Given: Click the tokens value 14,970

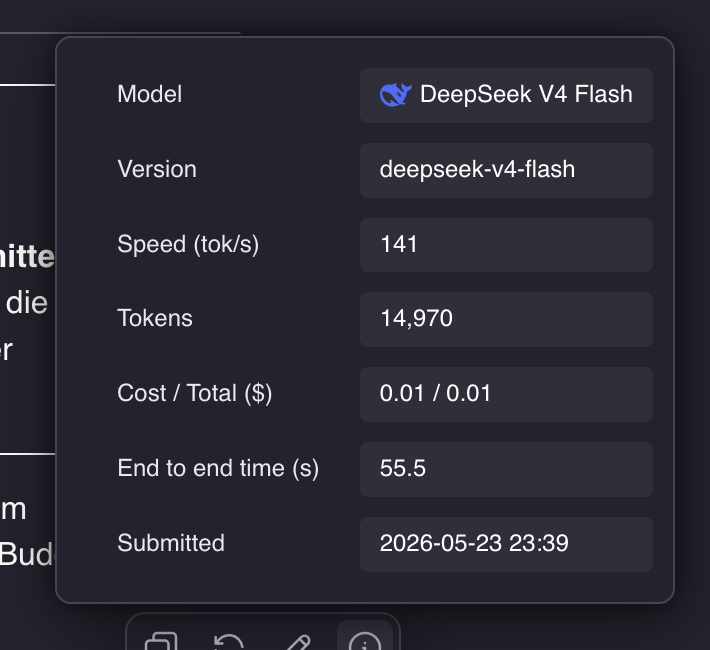Looking at the screenshot, I should click(x=417, y=318).
